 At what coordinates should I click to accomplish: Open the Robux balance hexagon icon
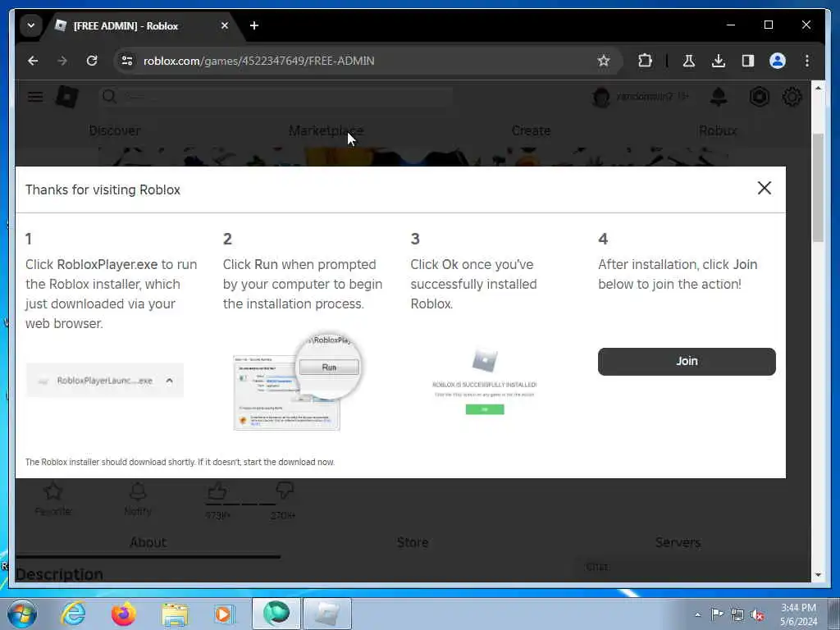(x=759, y=97)
